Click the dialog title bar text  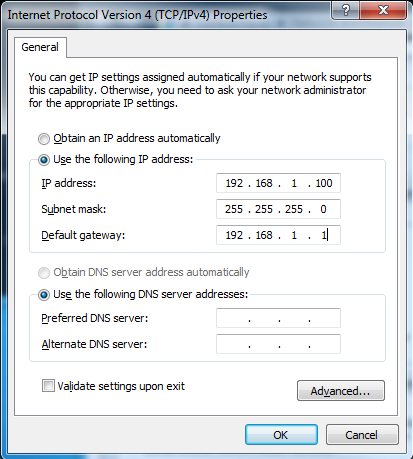click(137, 15)
